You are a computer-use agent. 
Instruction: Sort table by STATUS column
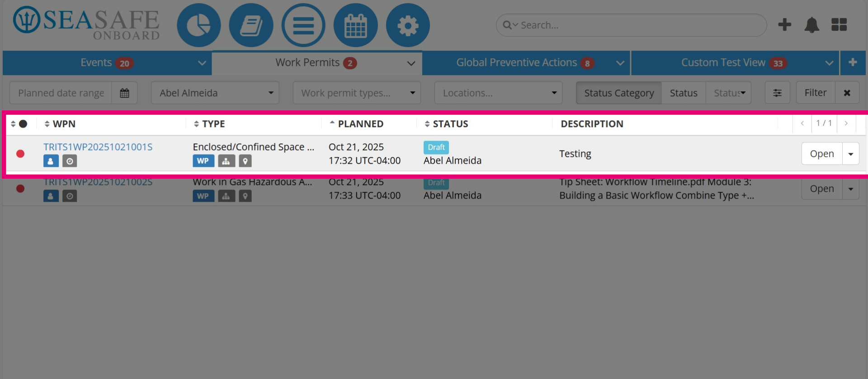click(446, 124)
